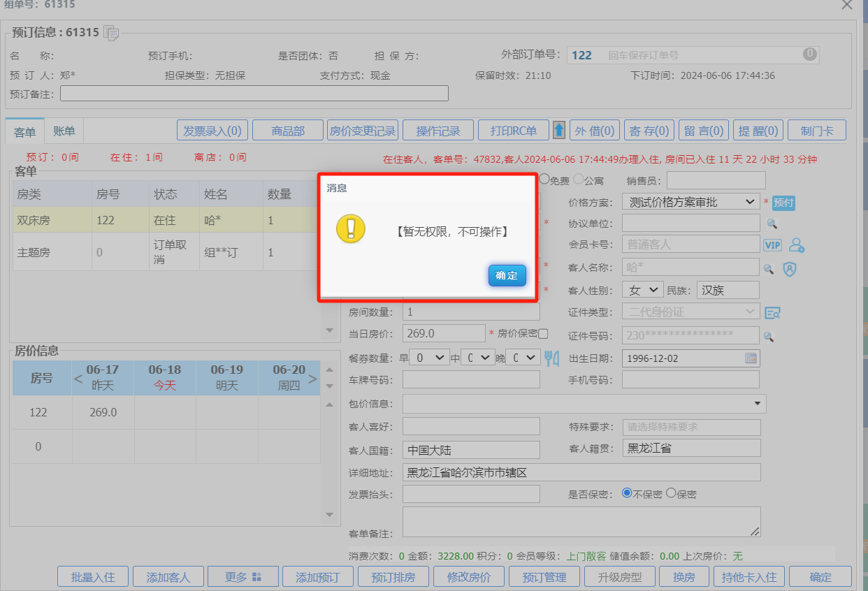Click the fork and knife meal voucher icon
Image resolution: width=868 pixels, height=591 pixels.
552,358
